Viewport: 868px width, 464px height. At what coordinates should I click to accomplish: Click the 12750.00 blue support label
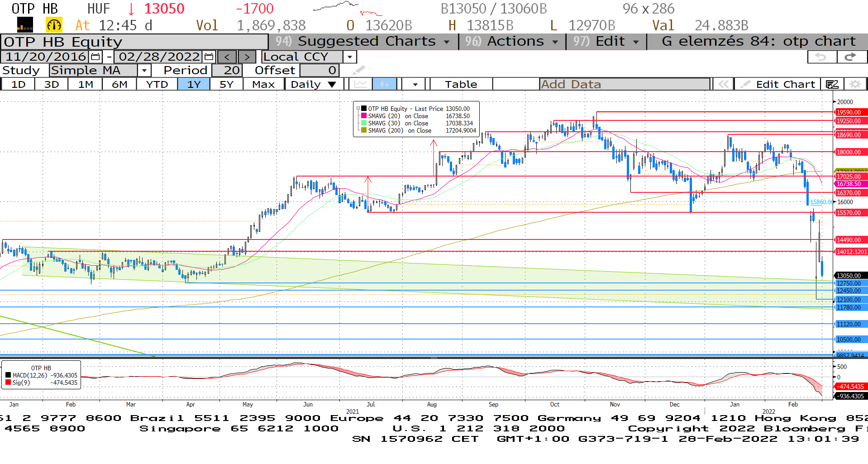(x=851, y=283)
